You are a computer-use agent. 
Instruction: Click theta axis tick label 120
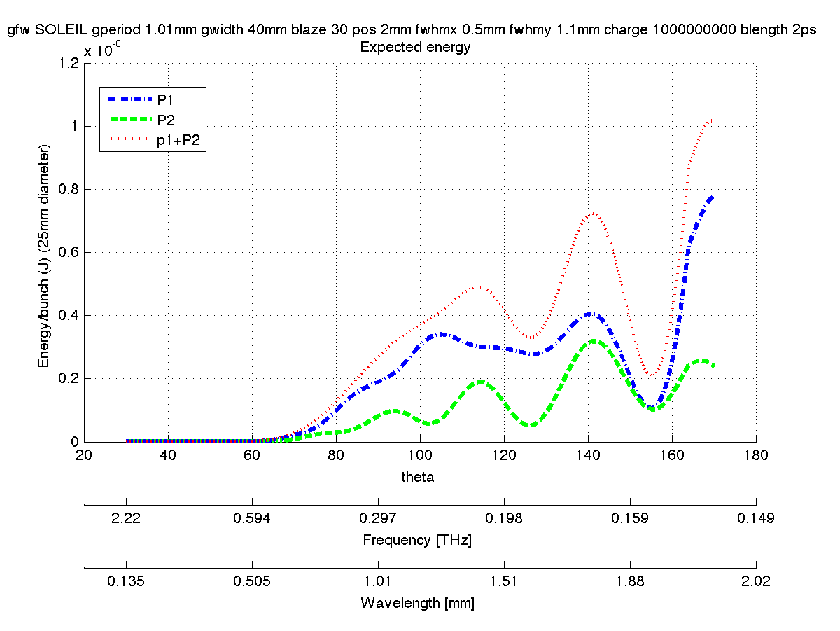pyautogui.click(x=504, y=455)
